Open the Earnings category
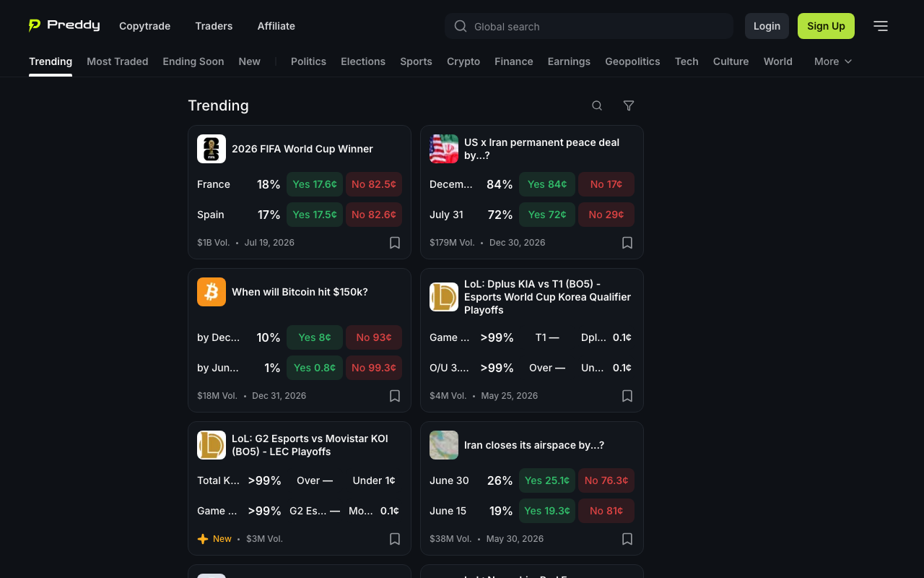 [569, 61]
